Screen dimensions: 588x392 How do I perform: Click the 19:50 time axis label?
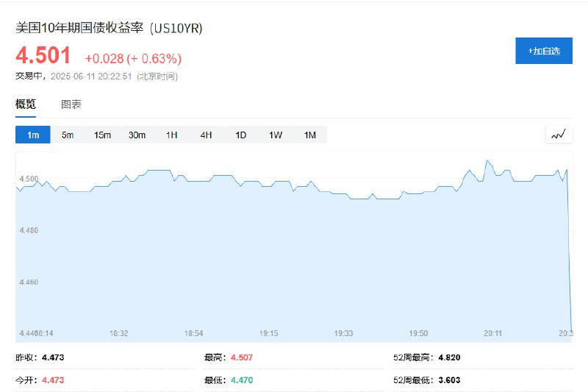pos(418,333)
